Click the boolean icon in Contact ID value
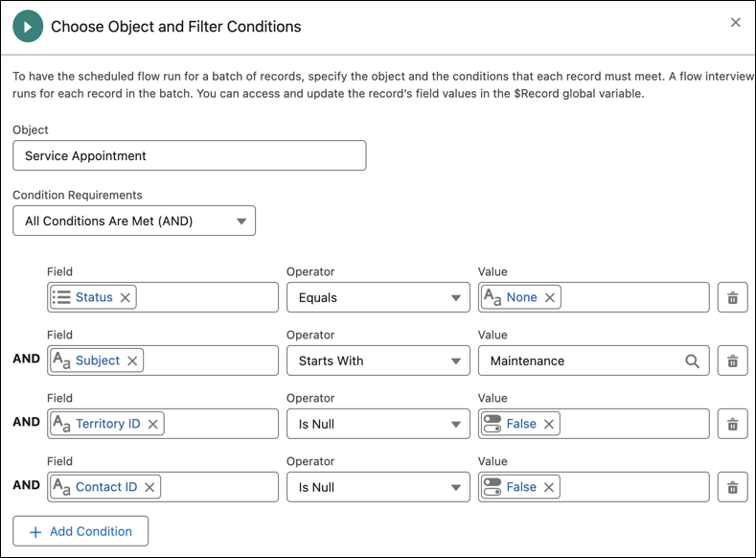 (x=493, y=487)
